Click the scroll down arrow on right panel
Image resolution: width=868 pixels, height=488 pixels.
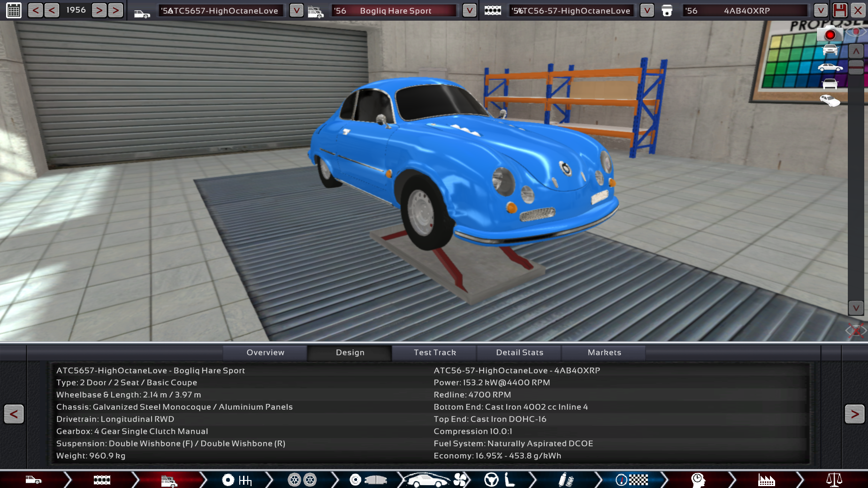point(856,308)
